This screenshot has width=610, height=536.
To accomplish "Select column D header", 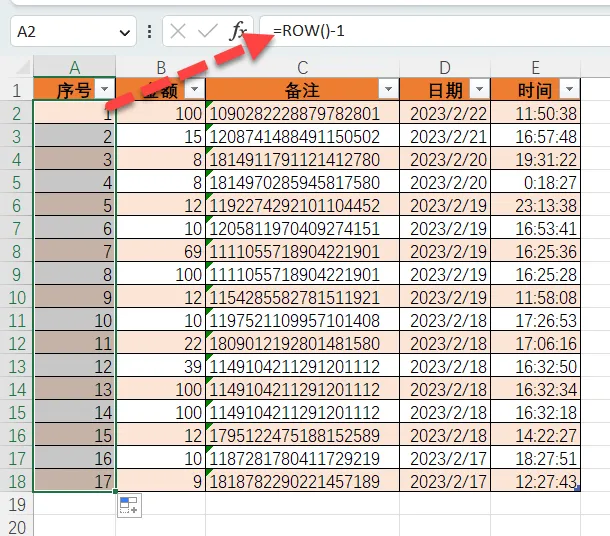I will [445, 67].
